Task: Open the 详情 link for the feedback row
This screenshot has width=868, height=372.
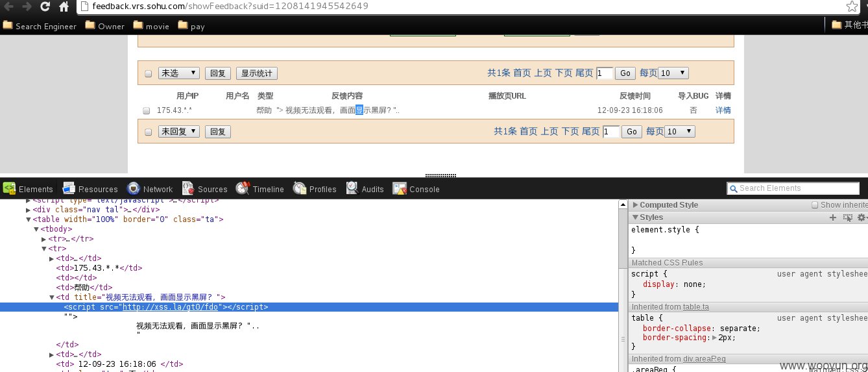Action: (723, 110)
